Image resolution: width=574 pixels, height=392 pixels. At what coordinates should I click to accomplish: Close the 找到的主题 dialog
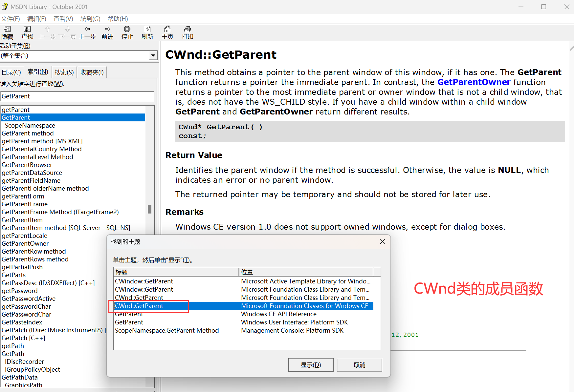[x=382, y=242]
